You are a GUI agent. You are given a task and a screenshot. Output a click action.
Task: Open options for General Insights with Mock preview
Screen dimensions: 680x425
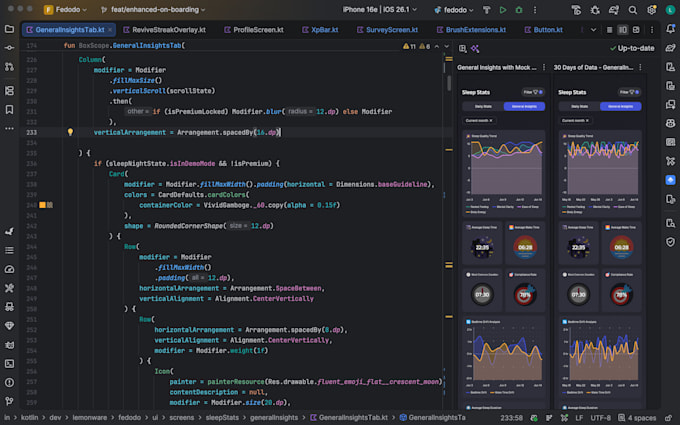(544, 67)
